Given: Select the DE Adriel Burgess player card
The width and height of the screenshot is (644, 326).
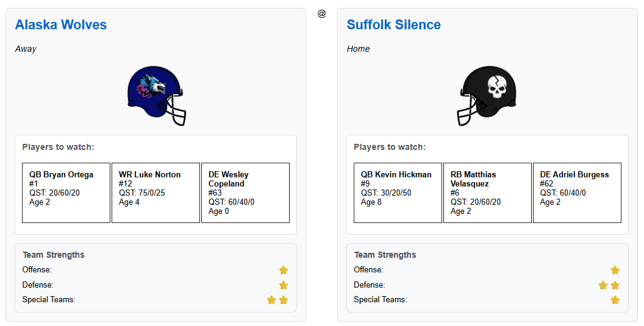Looking at the screenshot, I should point(577,193).
